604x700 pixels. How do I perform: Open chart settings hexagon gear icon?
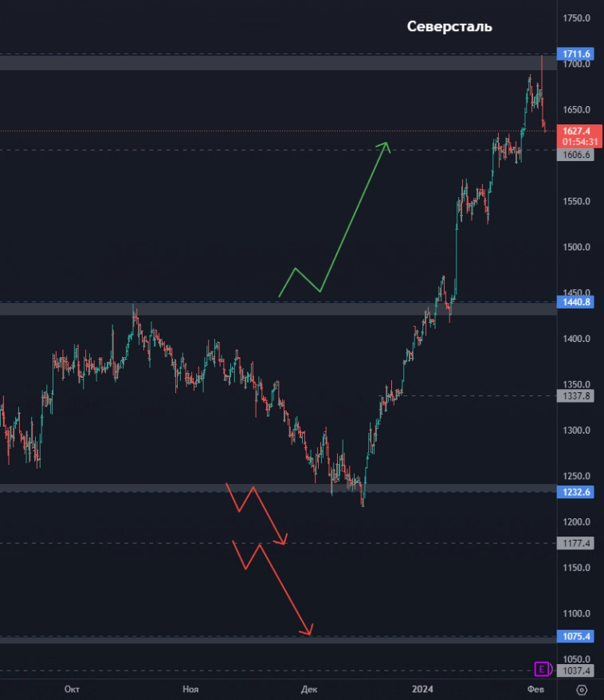point(582,690)
